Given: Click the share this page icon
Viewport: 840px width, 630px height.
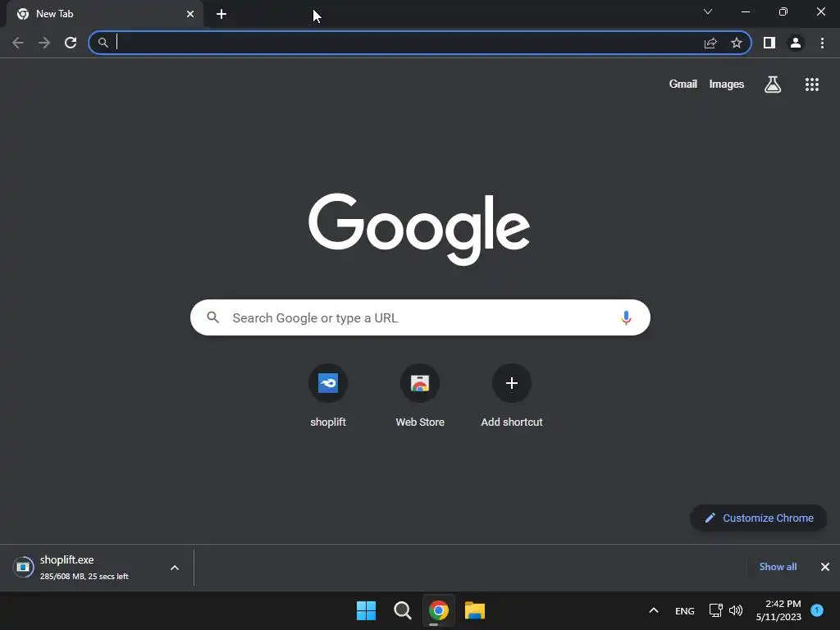Looking at the screenshot, I should [710, 43].
